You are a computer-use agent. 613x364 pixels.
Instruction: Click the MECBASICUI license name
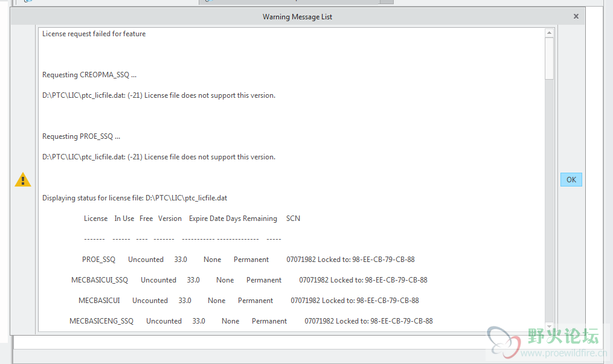[x=99, y=301]
